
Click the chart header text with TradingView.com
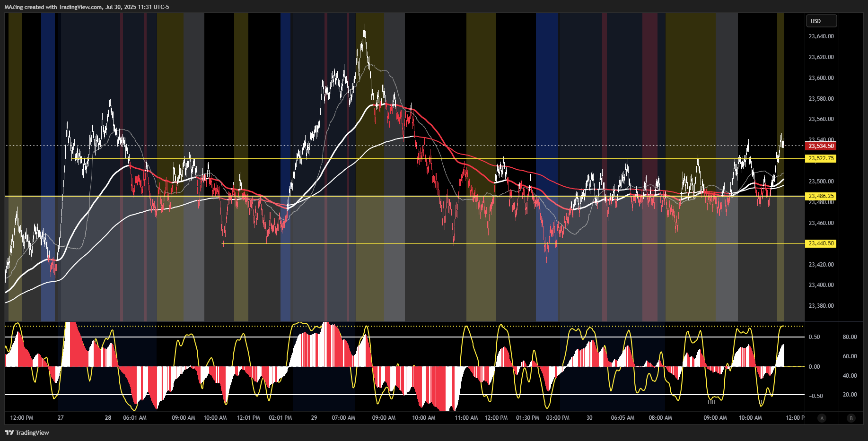[87, 7]
